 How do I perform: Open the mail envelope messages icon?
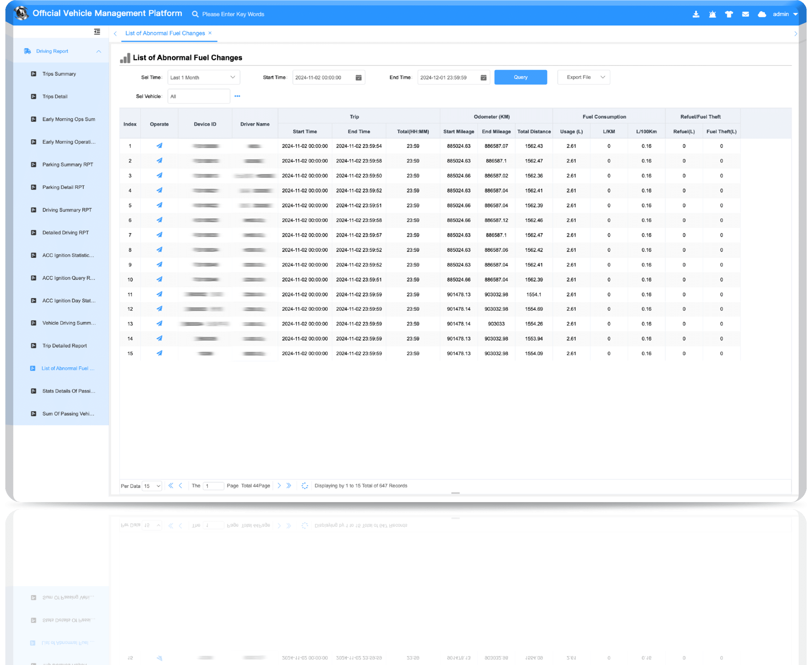pos(745,14)
